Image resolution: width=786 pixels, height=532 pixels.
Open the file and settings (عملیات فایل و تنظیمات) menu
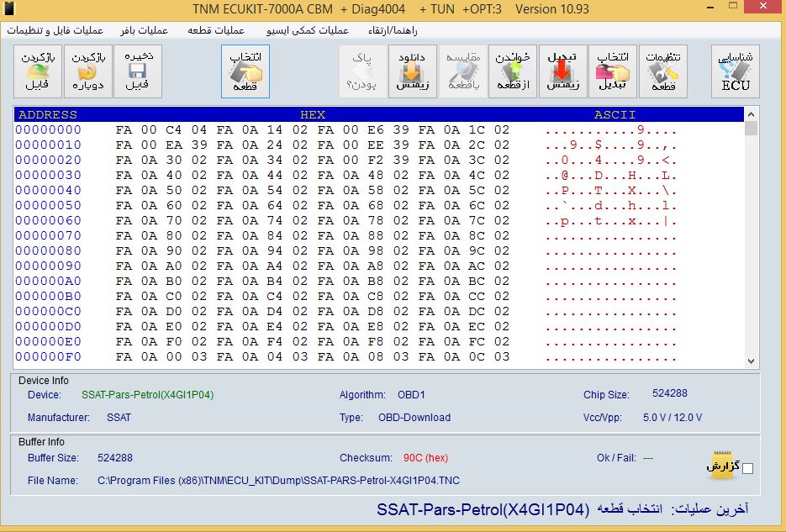coord(55,30)
